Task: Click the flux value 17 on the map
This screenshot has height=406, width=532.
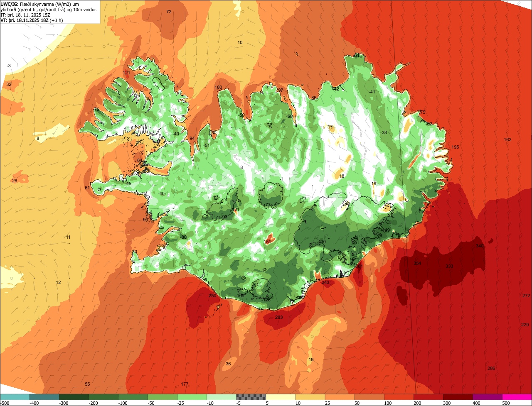Action: point(330,127)
